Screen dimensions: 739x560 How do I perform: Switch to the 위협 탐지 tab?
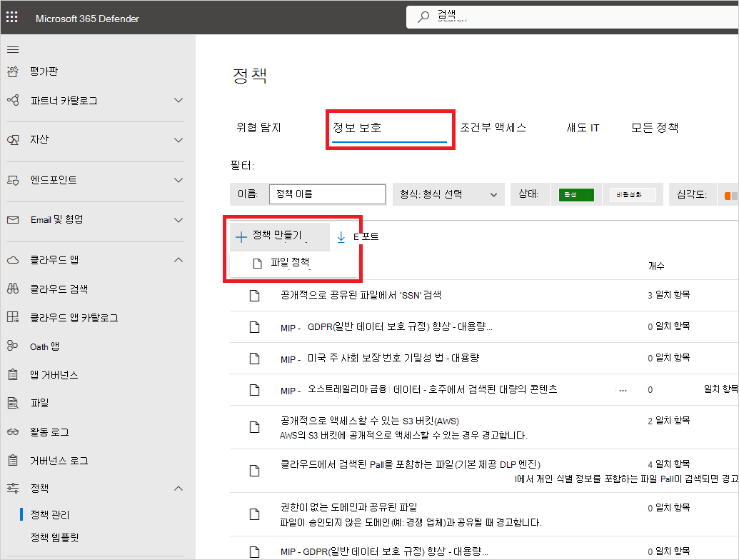click(x=258, y=128)
